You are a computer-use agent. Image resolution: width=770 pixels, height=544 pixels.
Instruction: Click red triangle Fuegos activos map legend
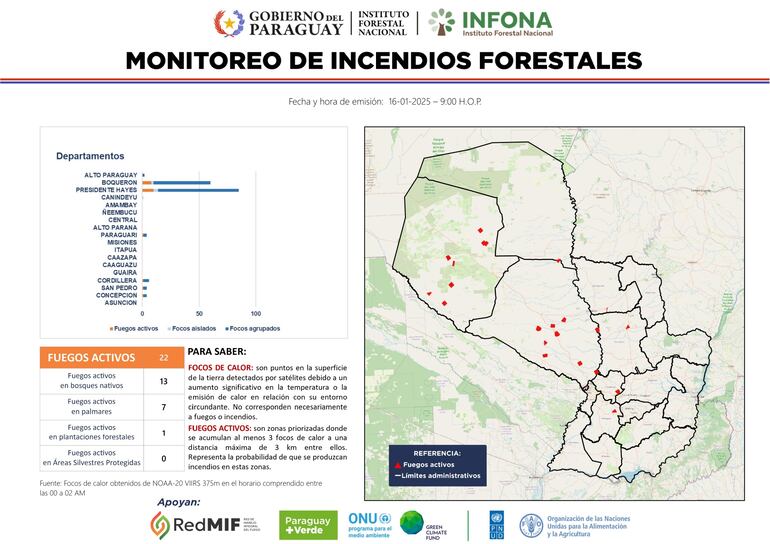(398, 465)
